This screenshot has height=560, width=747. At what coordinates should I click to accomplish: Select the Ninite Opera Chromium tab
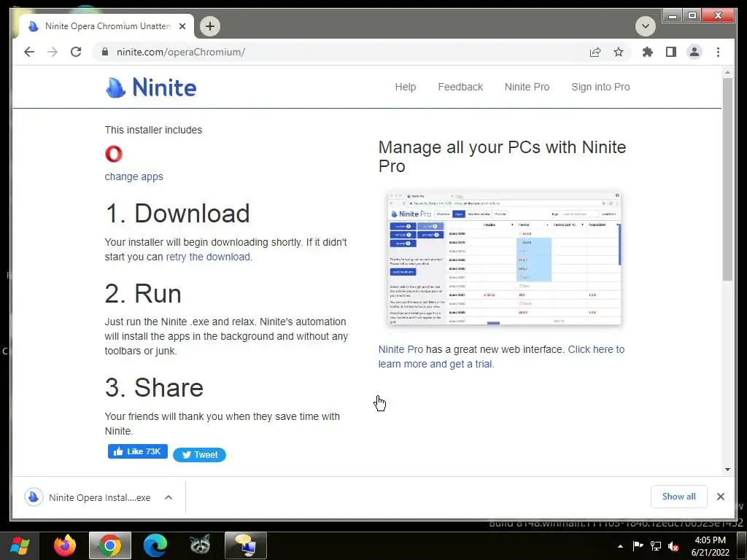point(107,26)
